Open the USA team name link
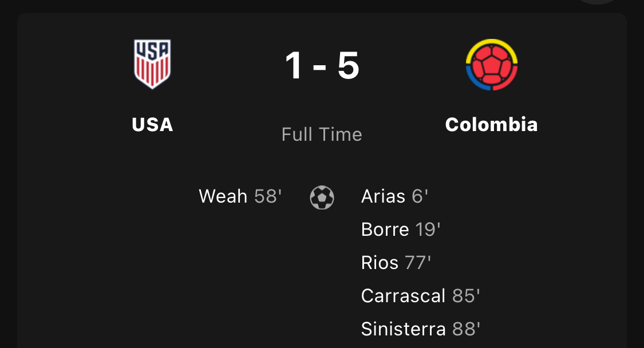The width and height of the screenshot is (644, 348). pyautogui.click(x=152, y=124)
